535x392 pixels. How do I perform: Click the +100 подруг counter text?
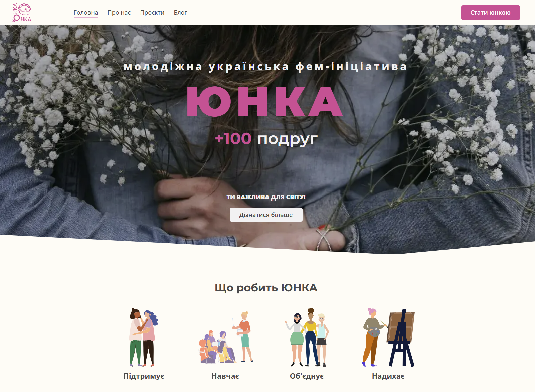click(x=266, y=139)
